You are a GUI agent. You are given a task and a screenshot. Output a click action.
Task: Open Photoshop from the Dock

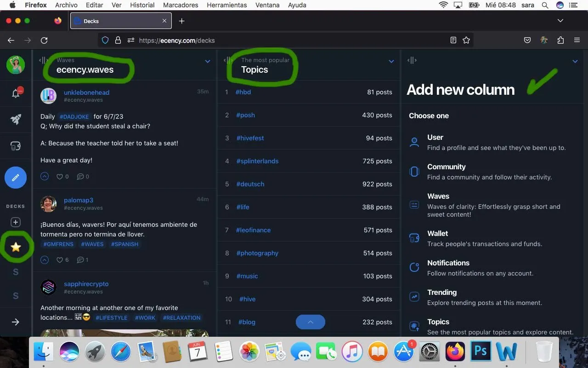(x=481, y=352)
